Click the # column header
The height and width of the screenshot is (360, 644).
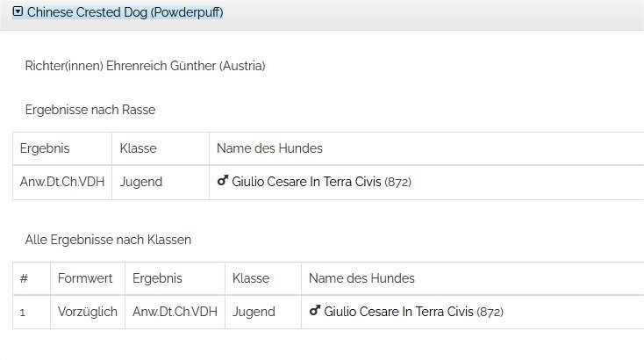pos(24,278)
